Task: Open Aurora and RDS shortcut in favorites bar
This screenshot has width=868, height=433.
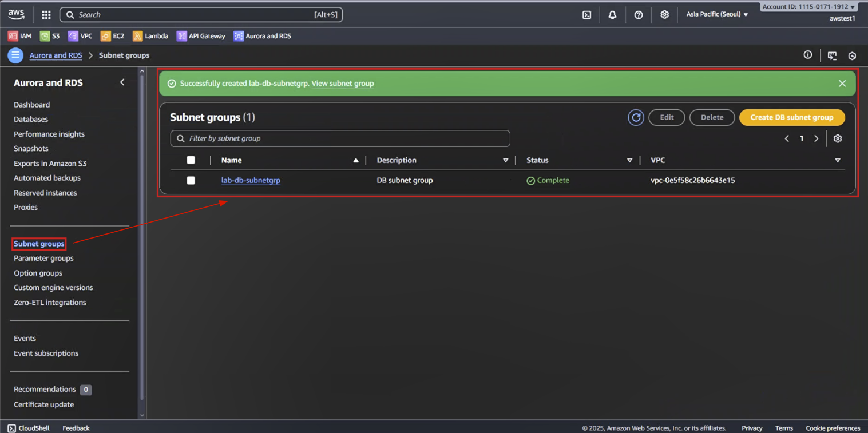Action: pos(263,36)
